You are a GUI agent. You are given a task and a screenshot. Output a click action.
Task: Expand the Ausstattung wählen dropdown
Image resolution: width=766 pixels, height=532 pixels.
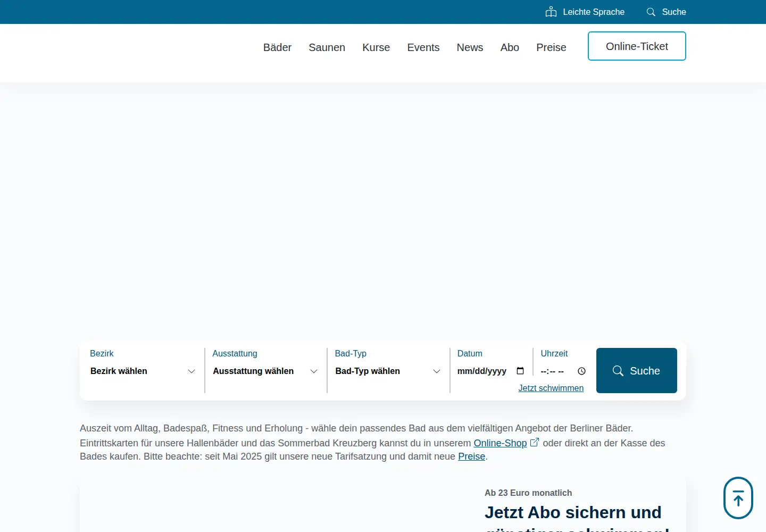pos(265,371)
